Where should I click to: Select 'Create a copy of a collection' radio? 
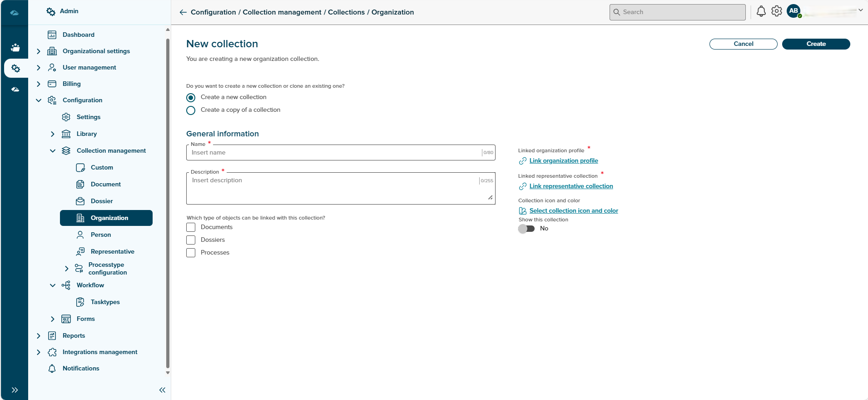click(191, 110)
